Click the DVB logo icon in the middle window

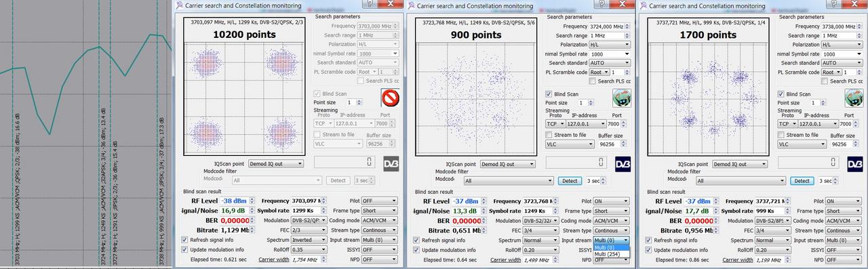coord(623,164)
